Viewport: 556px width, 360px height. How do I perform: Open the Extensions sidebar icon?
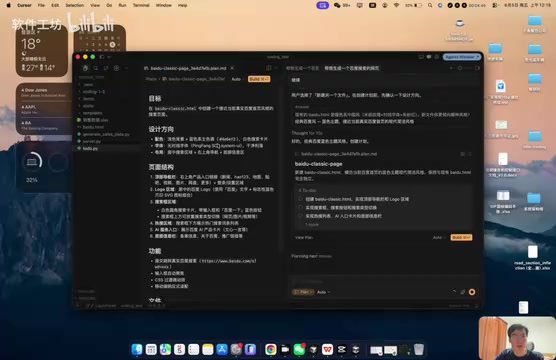(x=116, y=68)
